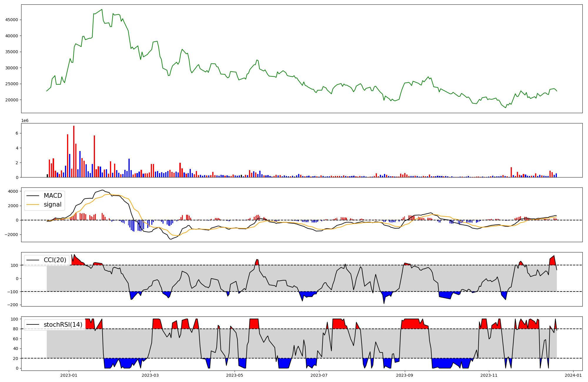Image resolution: width=588 pixels, height=382 pixels.
Task: Click the 2023-05 x-axis date label
Action: 235,375
